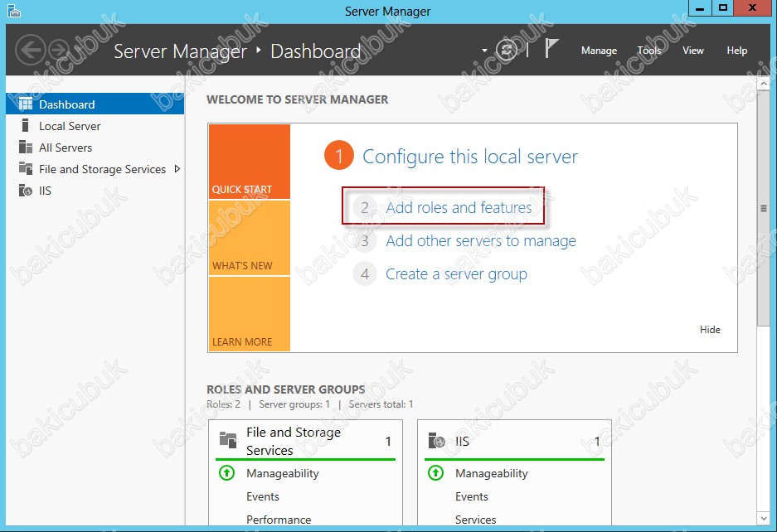Open the Tools menu
This screenshot has height=532, width=777.
[648, 51]
